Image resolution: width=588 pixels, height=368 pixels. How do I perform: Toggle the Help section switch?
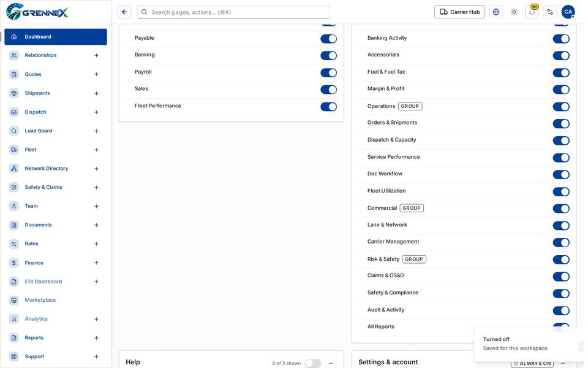(313, 363)
